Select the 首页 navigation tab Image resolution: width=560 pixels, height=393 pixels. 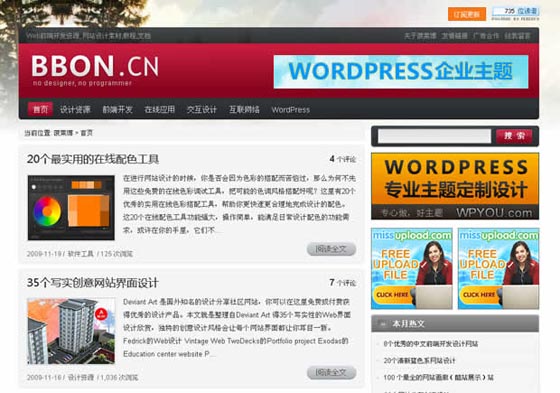pyautogui.click(x=40, y=109)
